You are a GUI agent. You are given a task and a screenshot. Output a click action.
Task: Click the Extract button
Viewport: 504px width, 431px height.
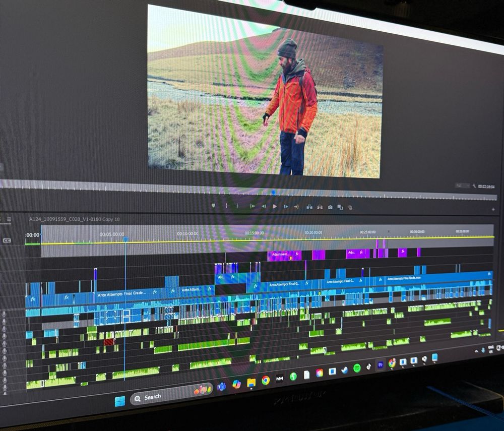320,207
